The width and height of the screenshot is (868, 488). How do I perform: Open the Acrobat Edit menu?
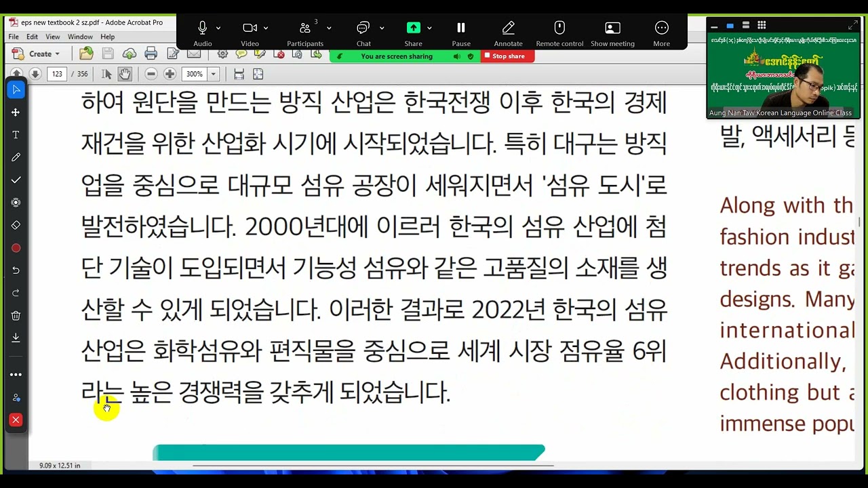[x=32, y=37]
